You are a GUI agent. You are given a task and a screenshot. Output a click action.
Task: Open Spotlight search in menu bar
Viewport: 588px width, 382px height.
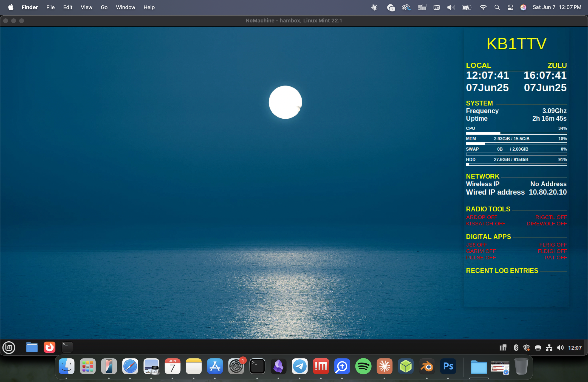pyautogui.click(x=497, y=7)
